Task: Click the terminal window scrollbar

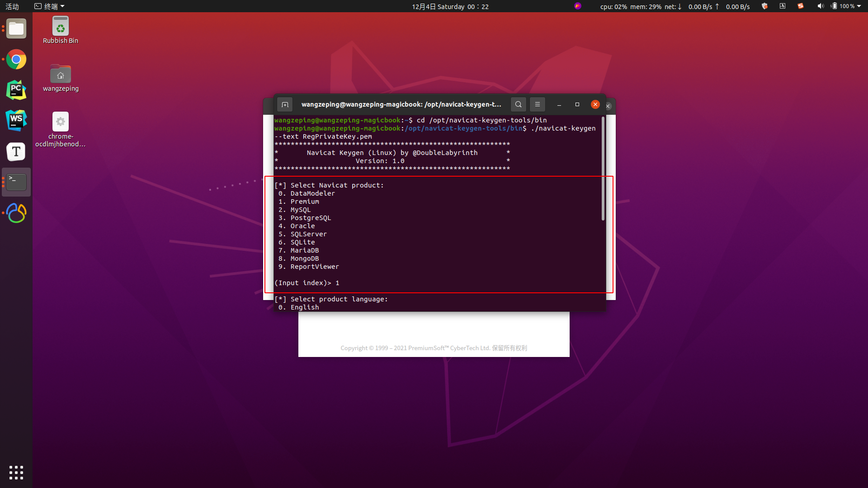Action: (603, 169)
